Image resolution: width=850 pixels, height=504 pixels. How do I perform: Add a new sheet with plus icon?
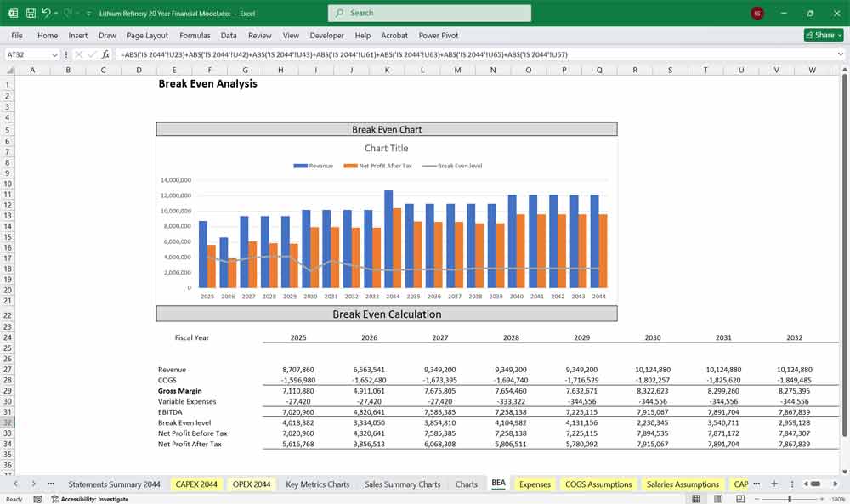pos(773,484)
